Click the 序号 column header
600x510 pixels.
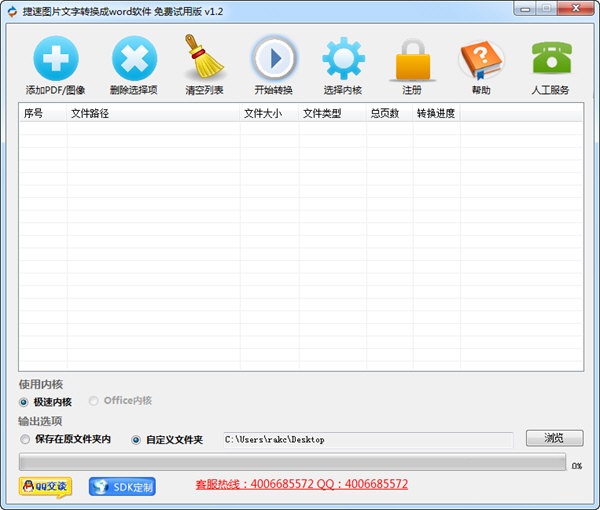42,113
